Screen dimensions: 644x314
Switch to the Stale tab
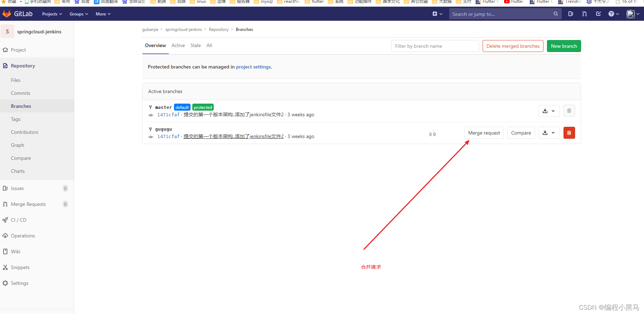[x=195, y=46]
